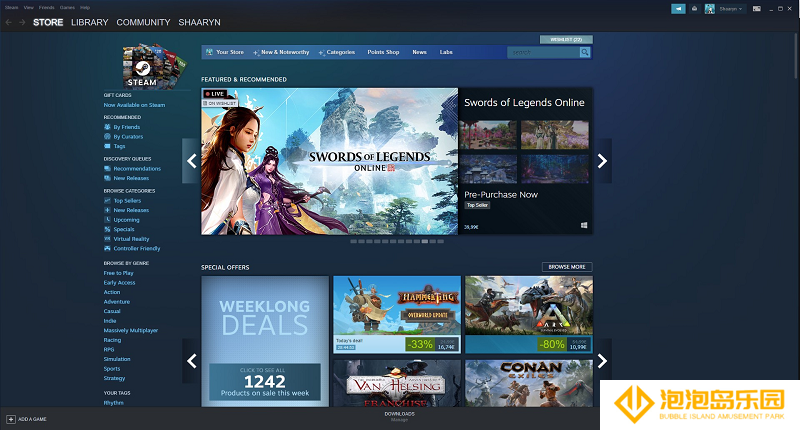Show previous featured game arrow

(191, 161)
